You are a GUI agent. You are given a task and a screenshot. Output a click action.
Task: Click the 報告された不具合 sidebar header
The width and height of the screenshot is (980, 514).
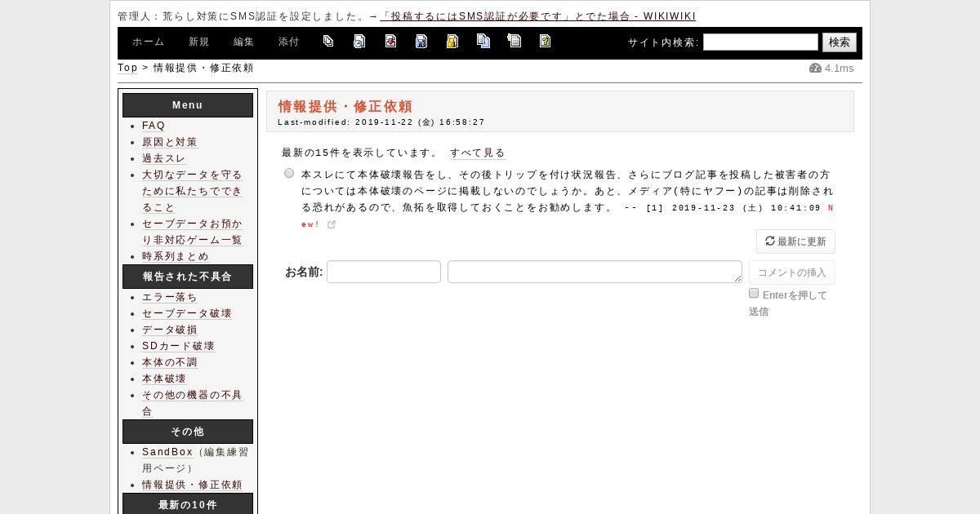[188, 277]
